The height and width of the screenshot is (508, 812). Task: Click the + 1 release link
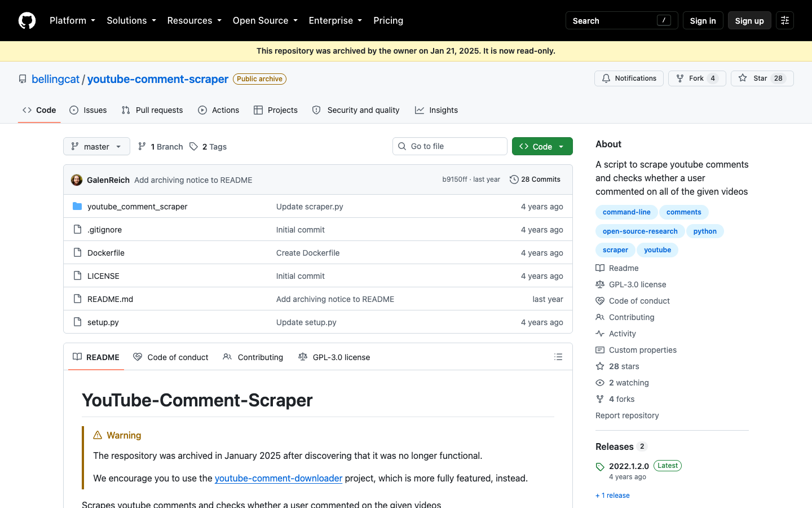coord(612,496)
